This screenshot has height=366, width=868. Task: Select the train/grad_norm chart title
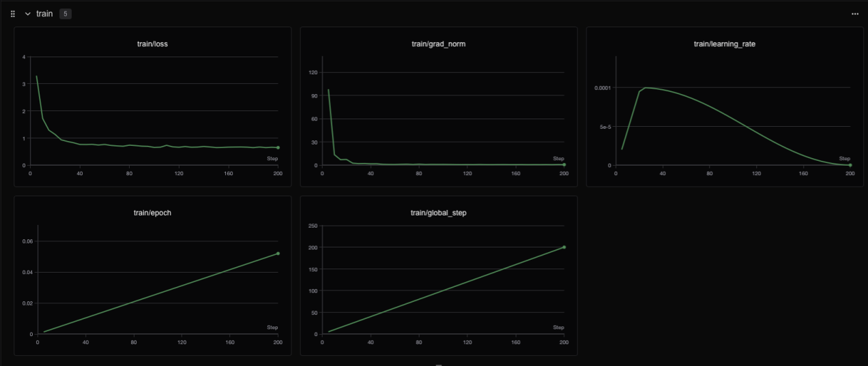pyautogui.click(x=438, y=44)
